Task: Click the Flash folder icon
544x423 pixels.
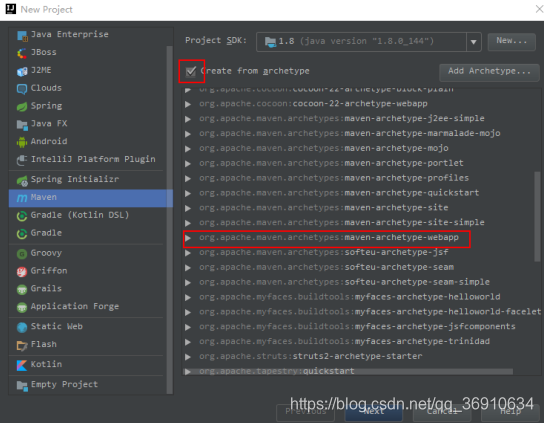Action: [22, 345]
